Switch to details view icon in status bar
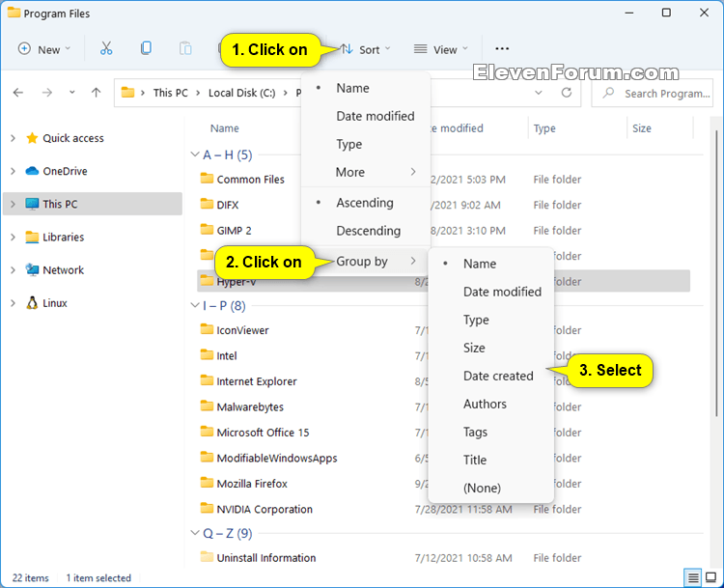This screenshot has height=588, width=724. 693,577
